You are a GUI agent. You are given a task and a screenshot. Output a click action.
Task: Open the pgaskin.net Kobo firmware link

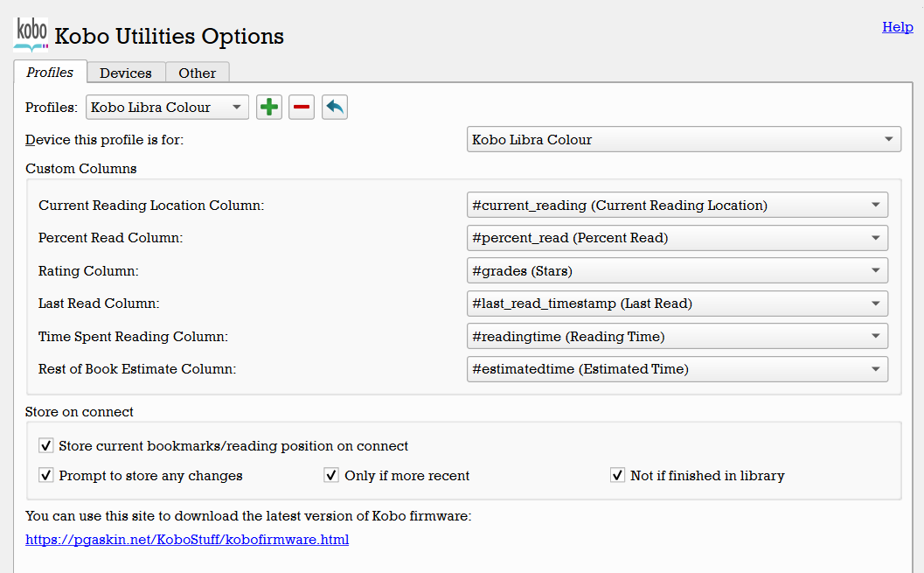(x=187, y=540)
